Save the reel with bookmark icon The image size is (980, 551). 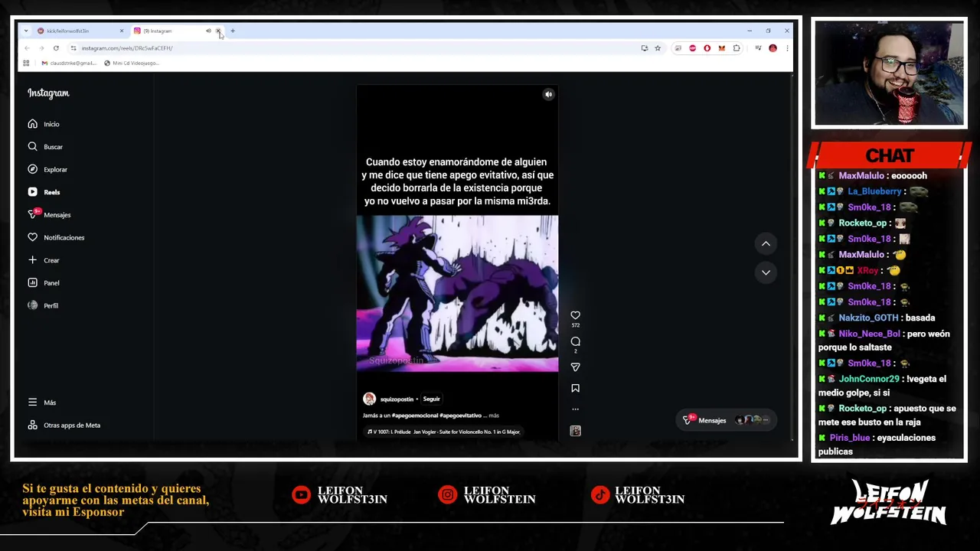tap(575, 388)
